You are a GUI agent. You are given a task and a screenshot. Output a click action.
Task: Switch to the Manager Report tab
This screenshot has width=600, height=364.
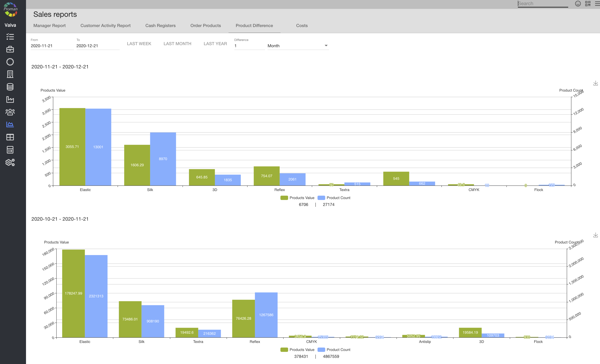click(49, 25)
